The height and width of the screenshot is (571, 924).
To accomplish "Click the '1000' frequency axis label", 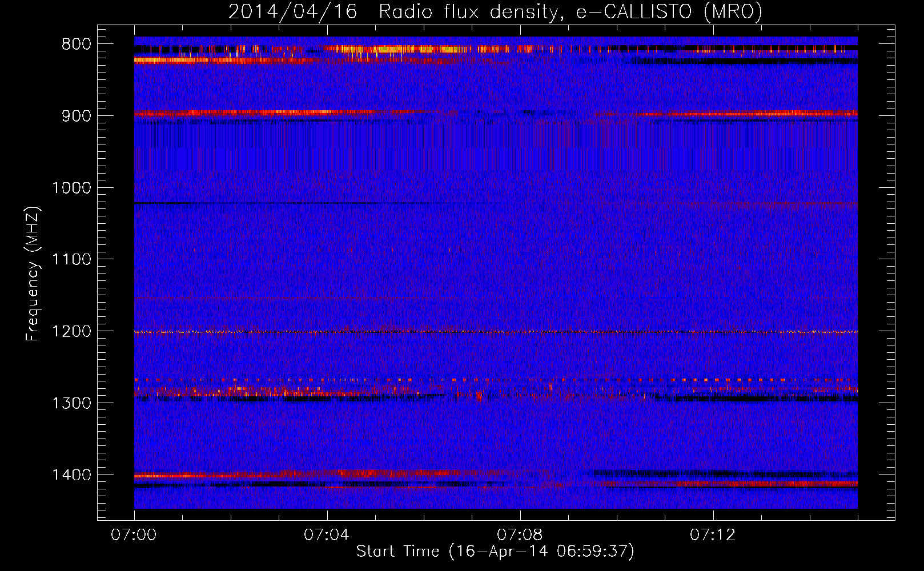I will 71,188.
